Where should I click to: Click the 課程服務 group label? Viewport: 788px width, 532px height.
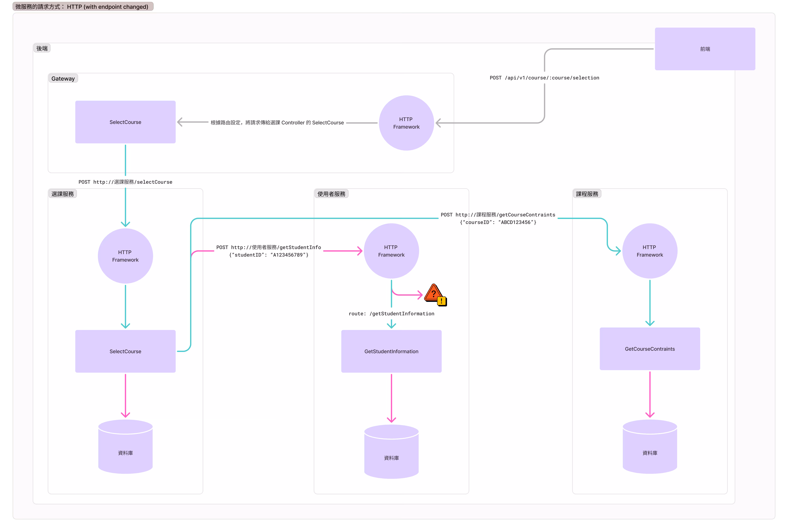tap(587, 194)
